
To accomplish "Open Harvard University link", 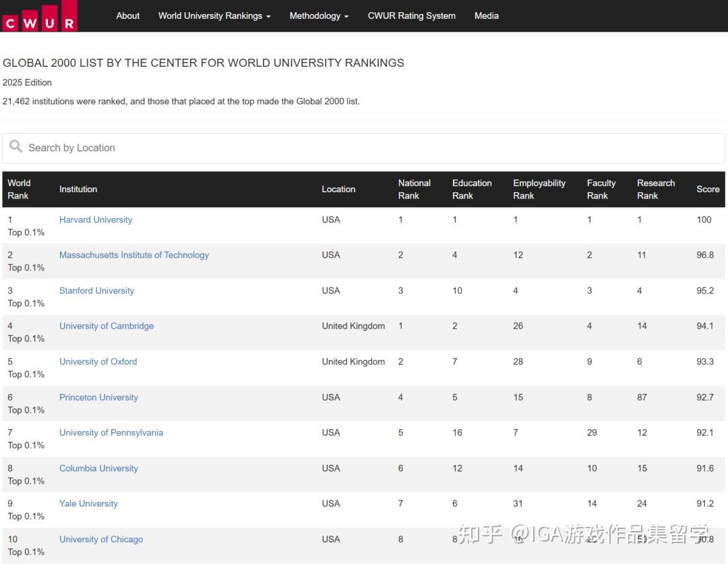I will (x=96, y=219).
